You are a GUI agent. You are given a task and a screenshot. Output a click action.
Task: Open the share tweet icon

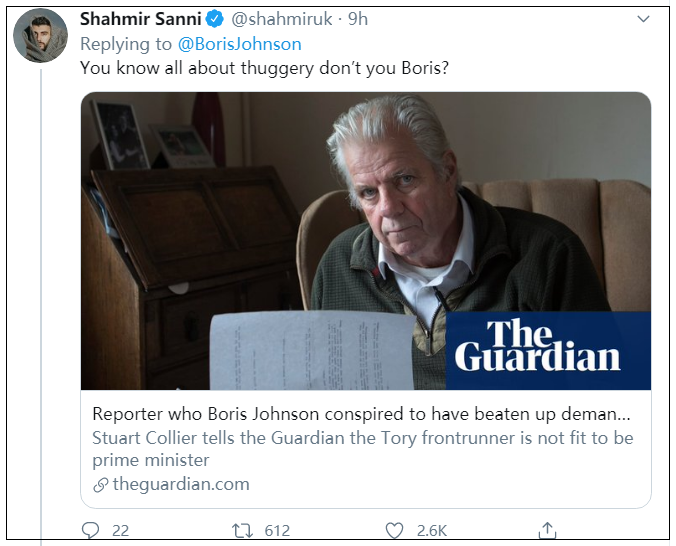(547, 530)
